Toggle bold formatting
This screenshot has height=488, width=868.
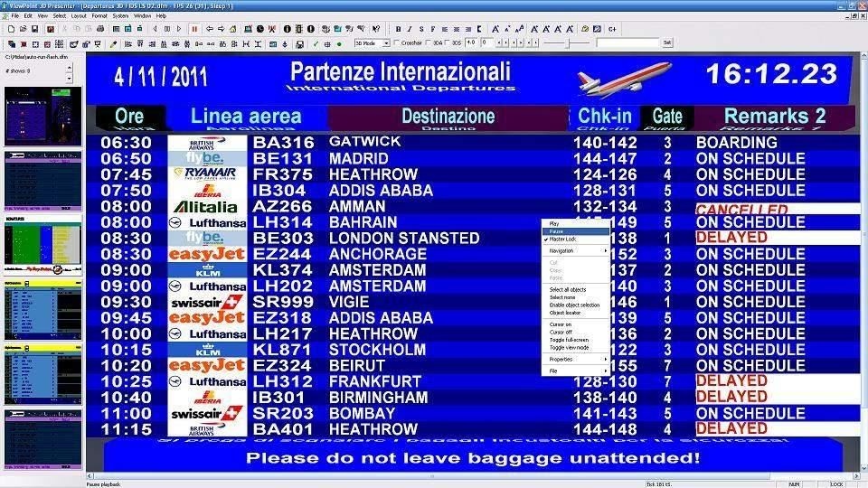(398, 29)
